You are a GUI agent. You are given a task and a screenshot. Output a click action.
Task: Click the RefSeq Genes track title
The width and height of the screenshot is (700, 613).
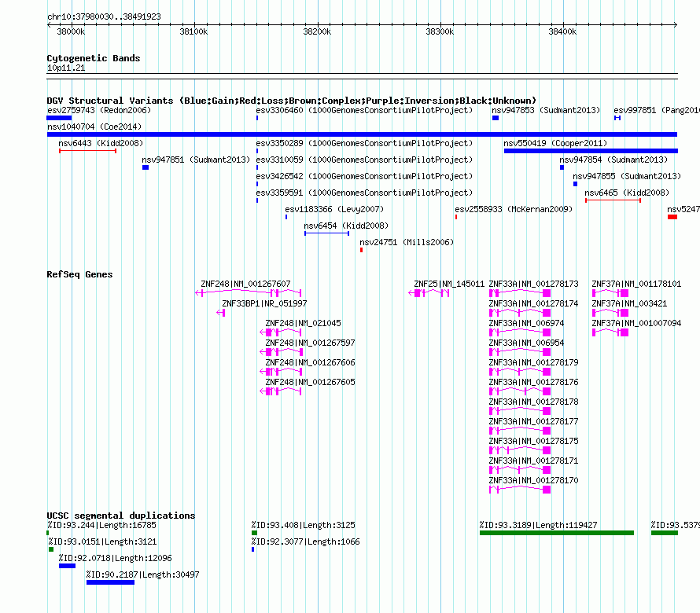coord(79,274)
